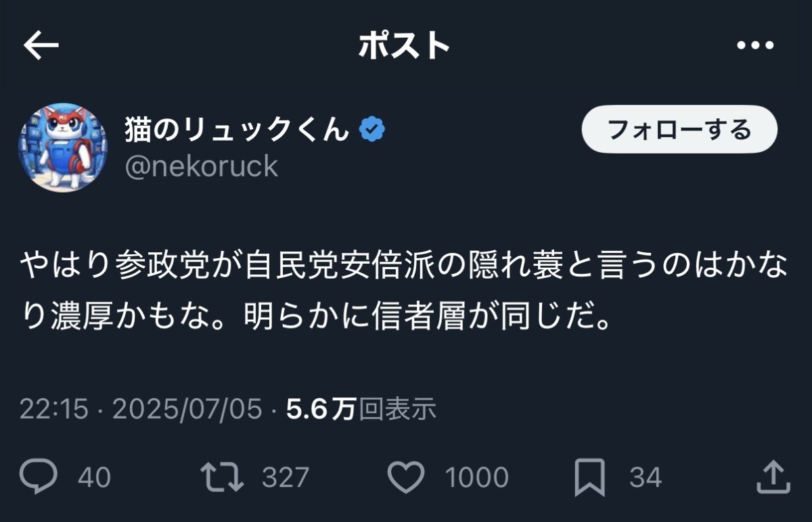Bookmark the post with the bookmark icon
This screenshot has width=812, height=522.
pos(589,477)
